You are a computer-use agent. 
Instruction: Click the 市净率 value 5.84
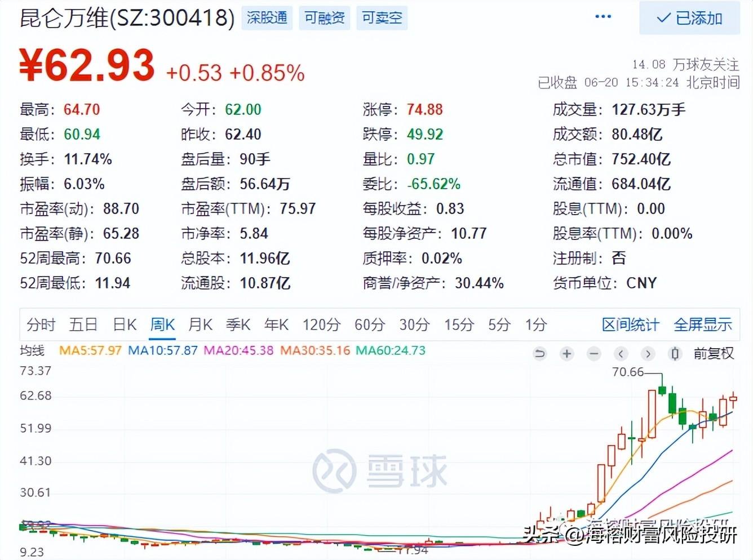254,233
